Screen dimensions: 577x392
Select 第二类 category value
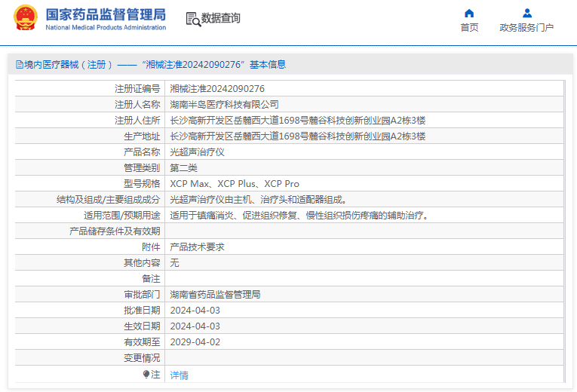(183, 167)
